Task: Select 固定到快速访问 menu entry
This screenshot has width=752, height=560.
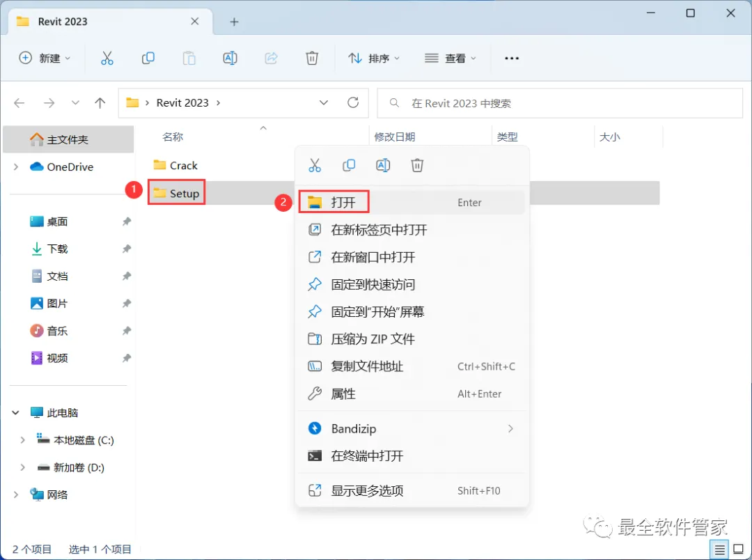Action: 412,285
